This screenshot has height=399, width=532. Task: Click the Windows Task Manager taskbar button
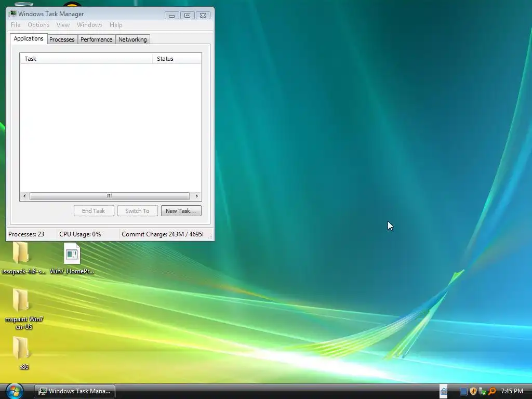(x=75, y=391)
